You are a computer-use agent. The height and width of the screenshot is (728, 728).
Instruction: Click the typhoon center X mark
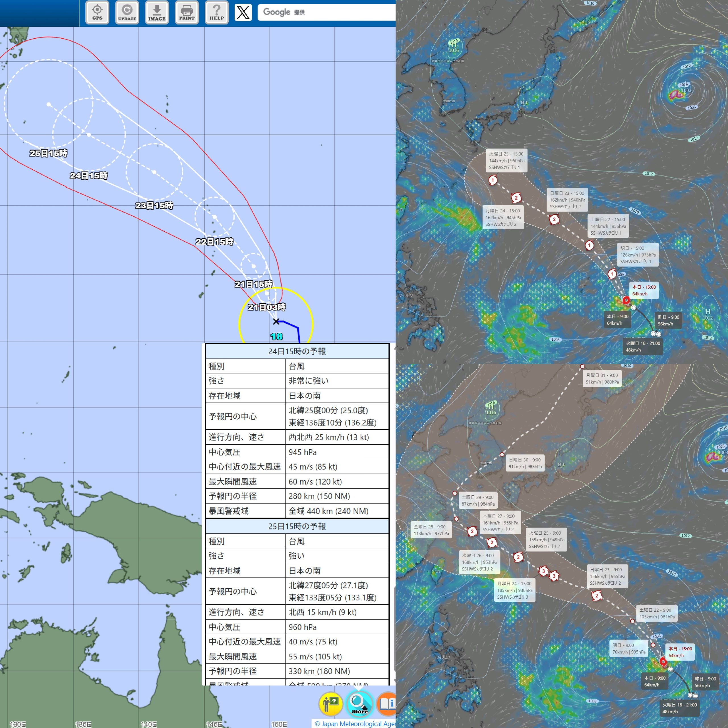coord(276,321)
